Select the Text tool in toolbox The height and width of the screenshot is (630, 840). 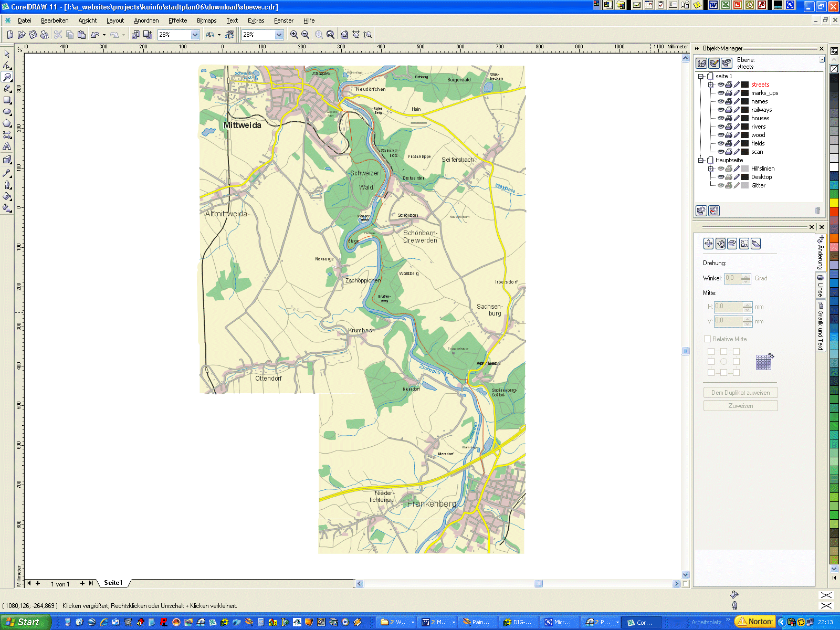pos(7,146)
